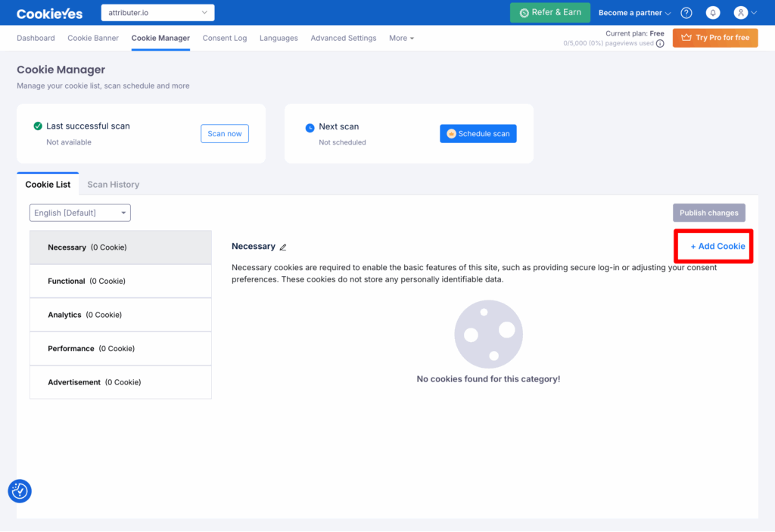Click the Schedule scan button
This screenshot has width=775, height=532.
tap(478, 134)
